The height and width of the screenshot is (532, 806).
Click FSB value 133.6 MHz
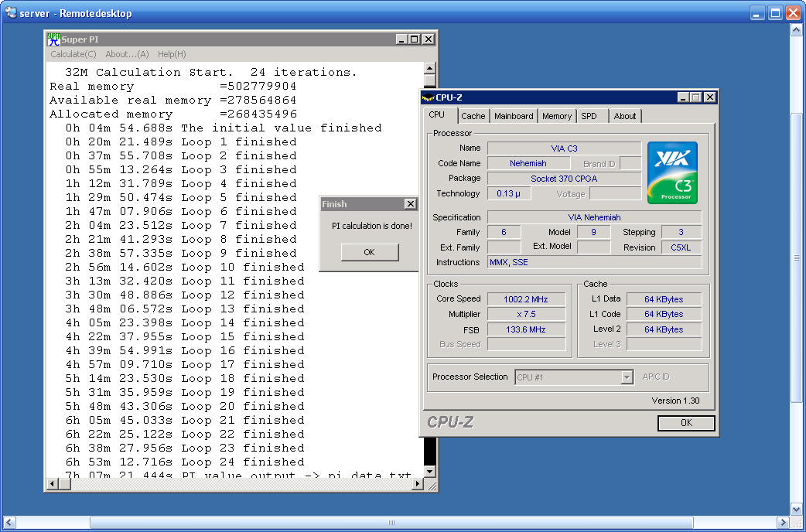coord(526,329)
